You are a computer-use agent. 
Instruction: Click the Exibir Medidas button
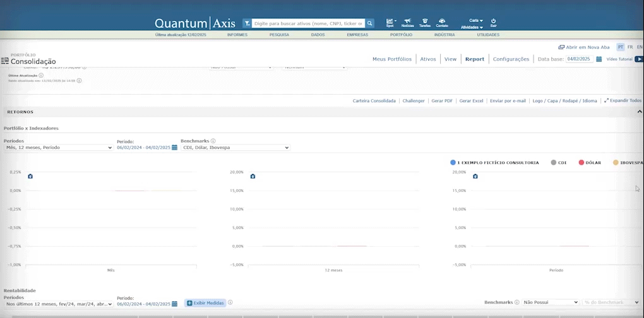205,303
